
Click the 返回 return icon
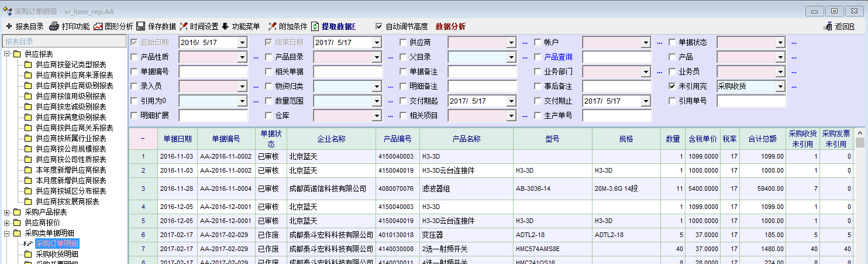click(828, 26)
